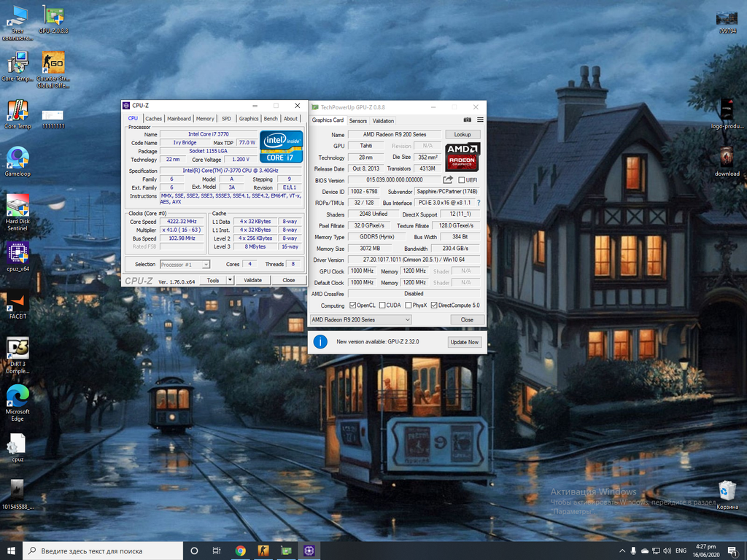Open the 101545588_ desktop image file
Image resolution: width=747 pixels, height=560 pixels.
[x=18, y=495]
